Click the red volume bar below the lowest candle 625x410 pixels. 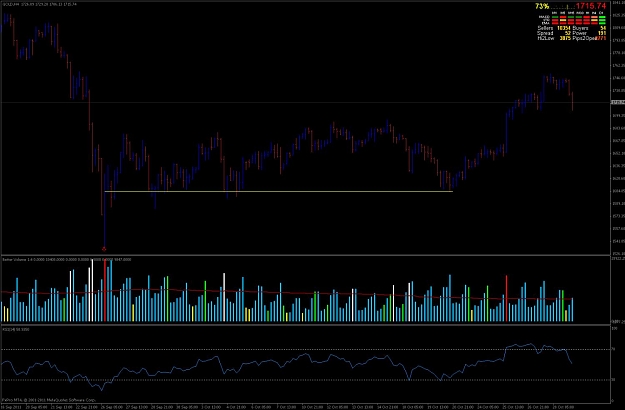point(105,291)
